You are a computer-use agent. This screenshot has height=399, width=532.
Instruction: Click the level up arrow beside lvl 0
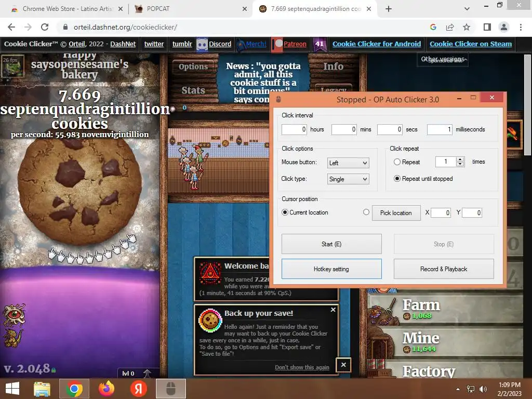click(x=147, y=373)
